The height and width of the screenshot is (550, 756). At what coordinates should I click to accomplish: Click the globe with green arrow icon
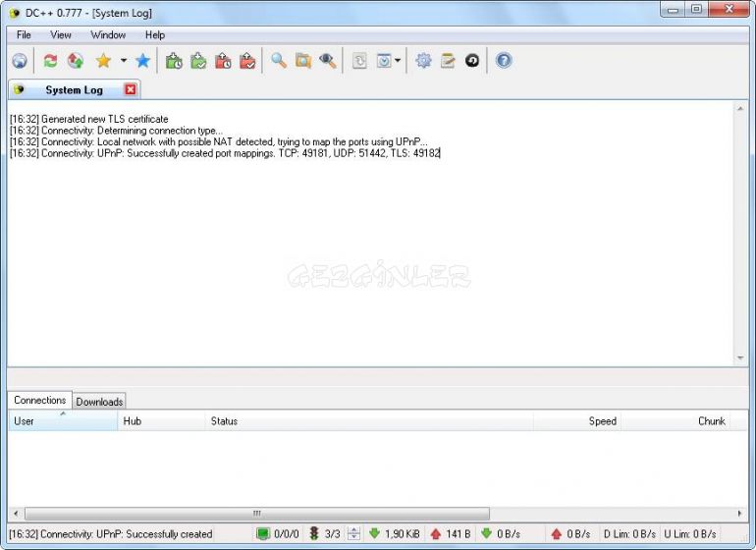(x=76, y=61)
